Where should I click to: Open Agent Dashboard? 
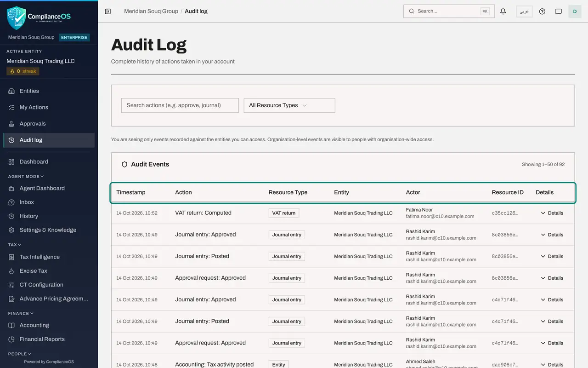(49, 188)
